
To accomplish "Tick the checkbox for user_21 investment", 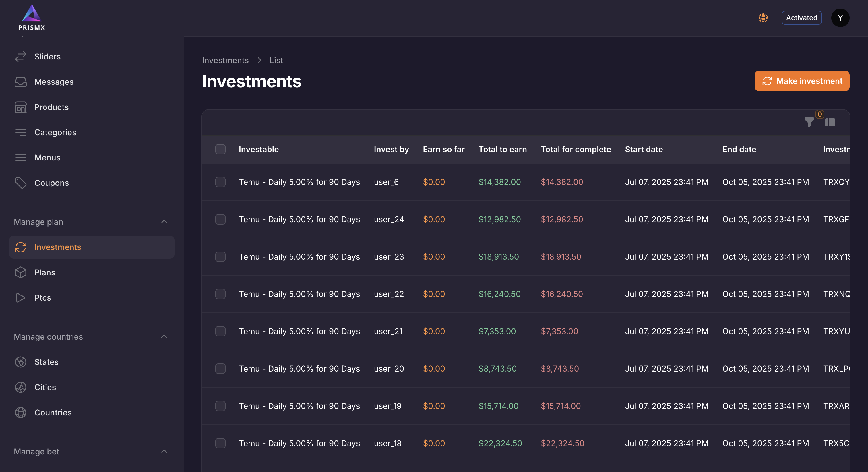I will click(x=220, y=331).
